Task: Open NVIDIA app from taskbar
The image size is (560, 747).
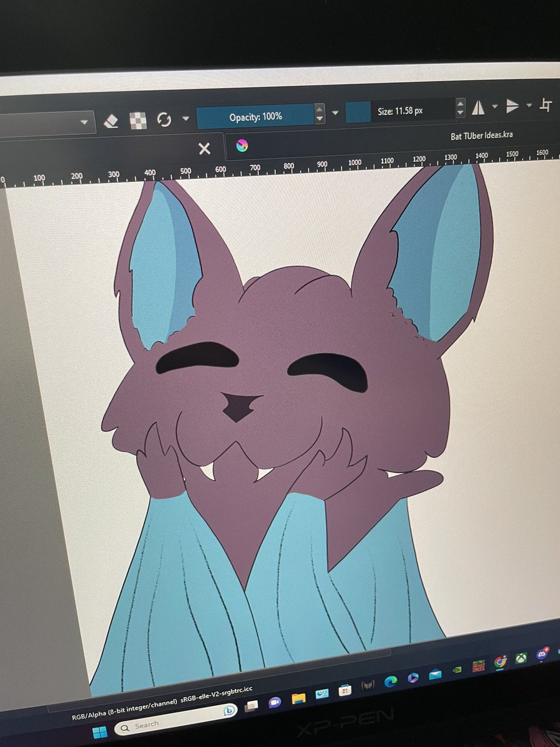Action: [457, 670]
